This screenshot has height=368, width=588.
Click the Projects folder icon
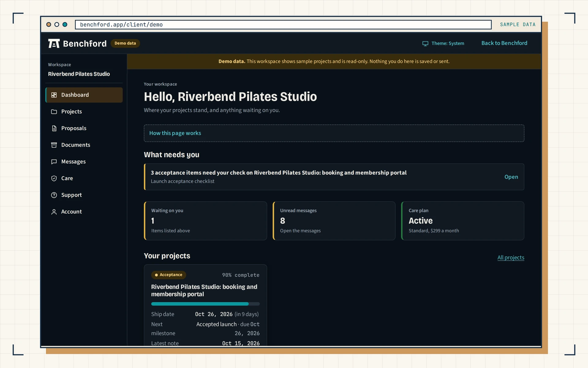click(x=54, y=112)
